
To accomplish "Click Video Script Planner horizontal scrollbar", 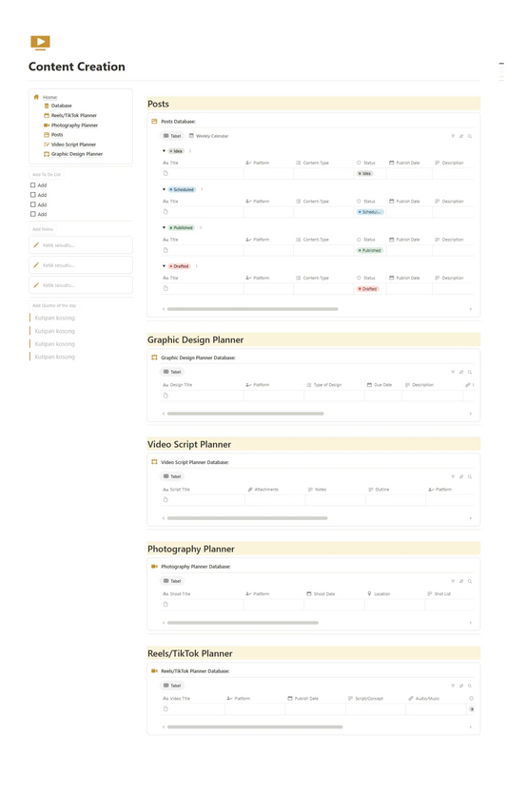I will pyautogui.click(x=247, y=518).
